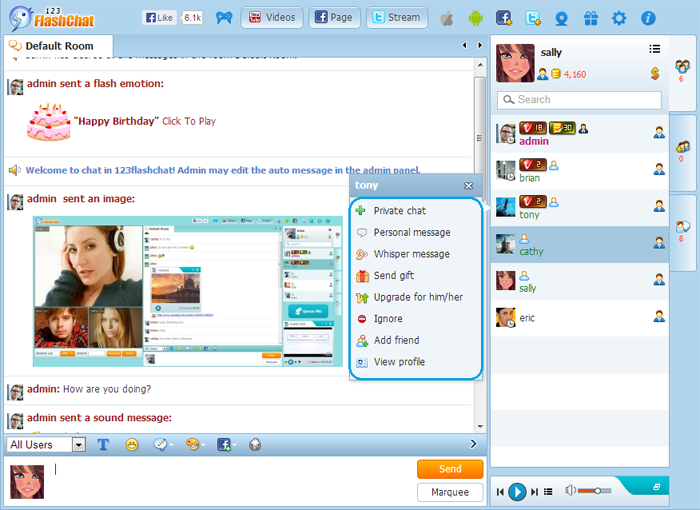Select the Default Room tab

tap(58, 46)
